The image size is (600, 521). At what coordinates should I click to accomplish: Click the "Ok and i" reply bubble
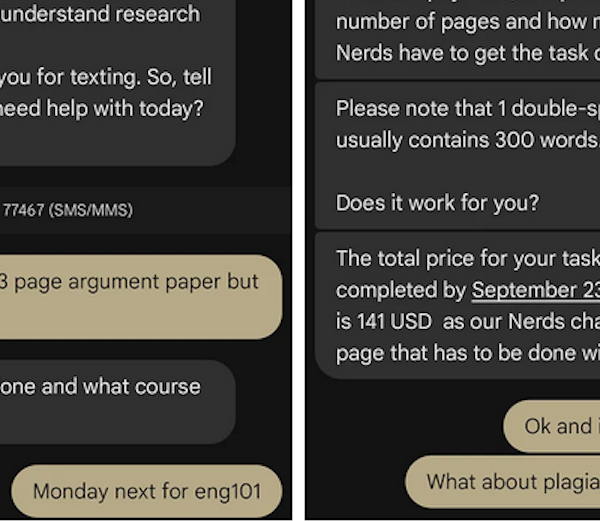pyautogui.click(x=558, y=426)
